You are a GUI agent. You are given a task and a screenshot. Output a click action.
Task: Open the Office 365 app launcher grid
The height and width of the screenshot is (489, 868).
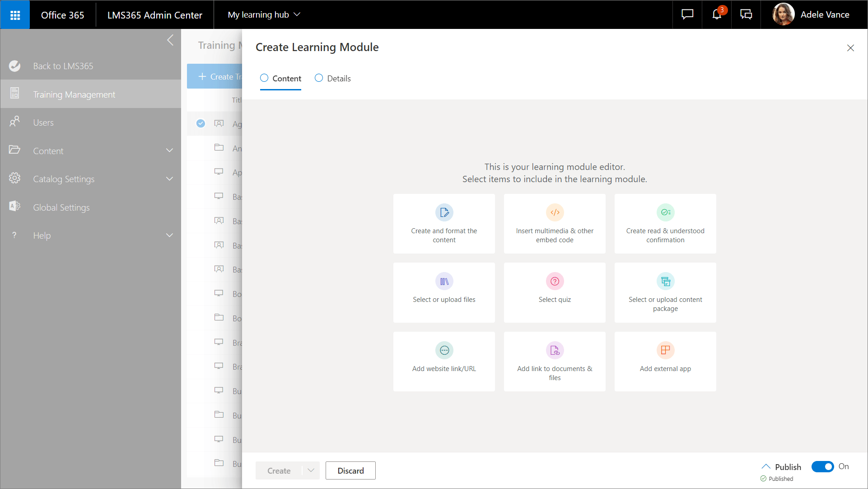click(x=15, y=14)
